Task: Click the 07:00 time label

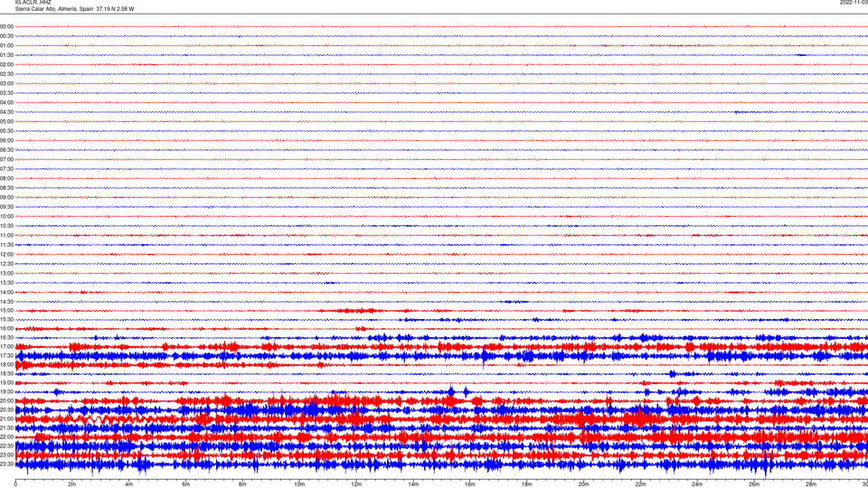Action: (x=6, y=159)
